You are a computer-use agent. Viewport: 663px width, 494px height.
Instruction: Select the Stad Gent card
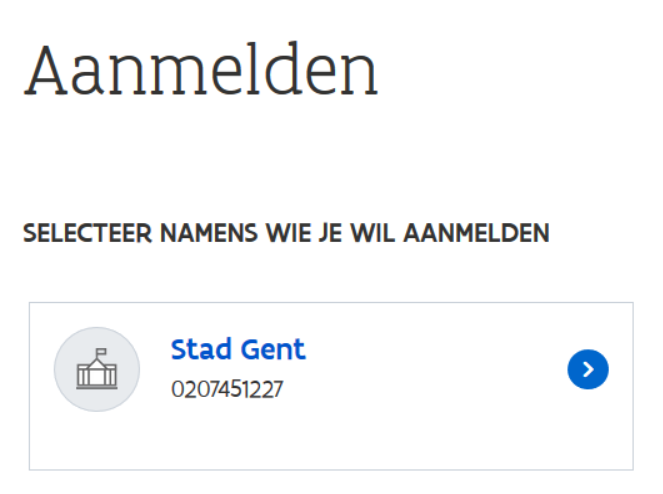[331, 386]
